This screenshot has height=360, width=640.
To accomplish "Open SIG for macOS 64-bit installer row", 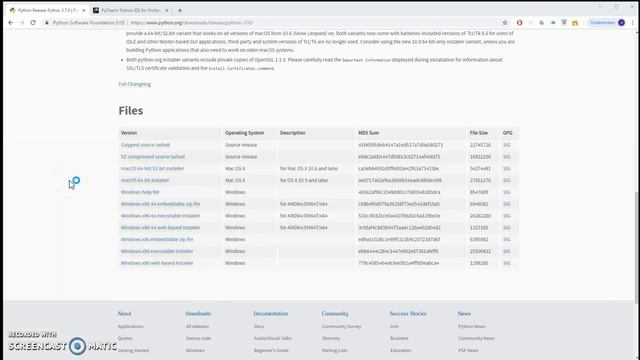I will point(507,180).
